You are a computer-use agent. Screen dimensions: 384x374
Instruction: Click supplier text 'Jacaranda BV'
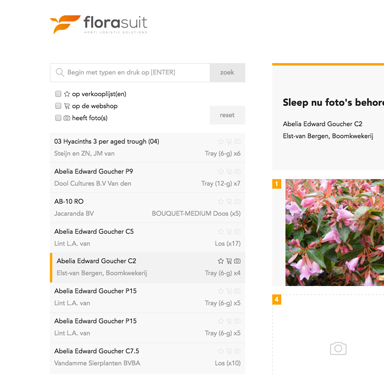74,213
